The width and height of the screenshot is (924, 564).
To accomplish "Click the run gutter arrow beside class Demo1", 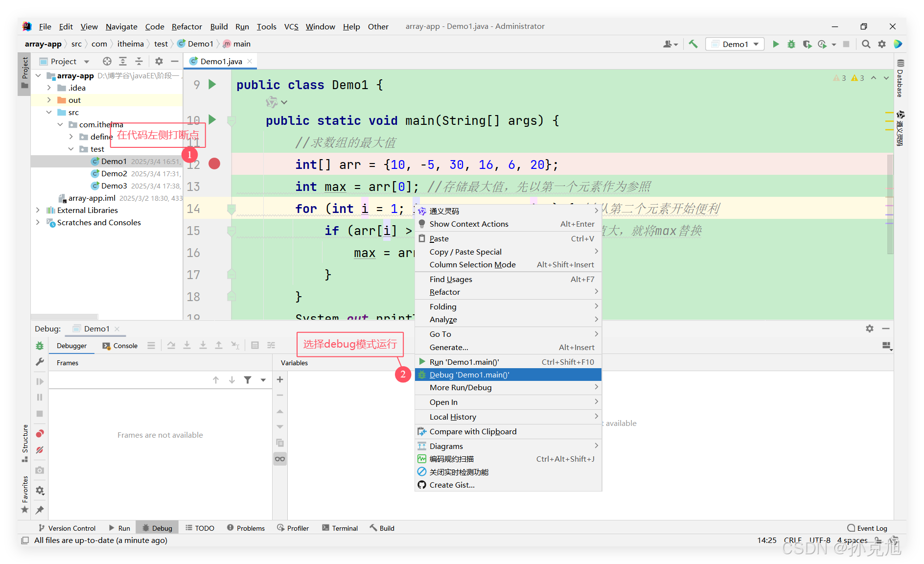I will pyautogui.click(x=212, y=84).
